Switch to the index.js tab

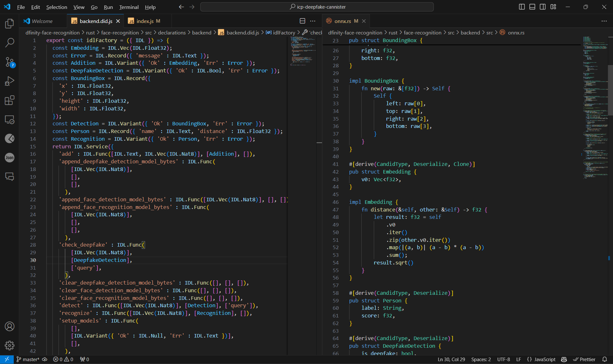coord(145,21)
